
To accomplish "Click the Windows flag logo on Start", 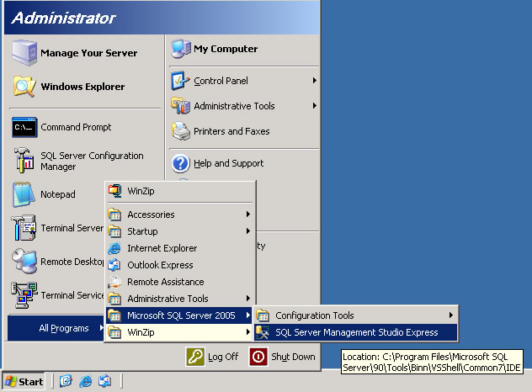I will click(11, 382).
